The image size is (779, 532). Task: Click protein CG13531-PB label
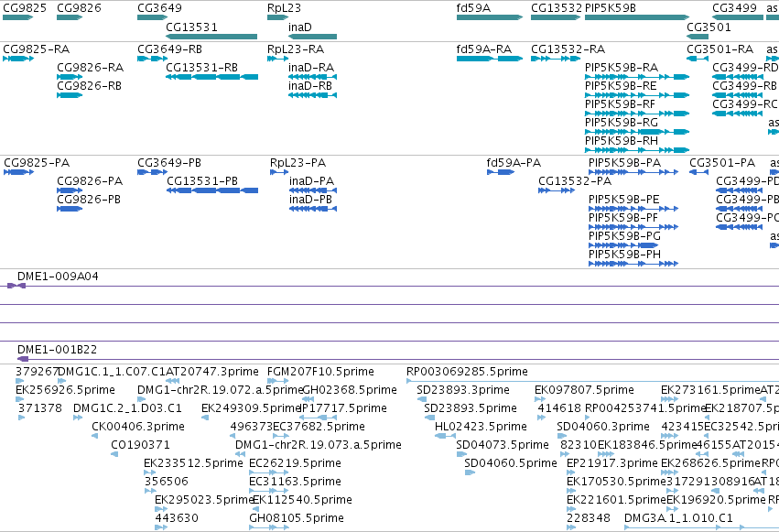click(x=202, y=181)
